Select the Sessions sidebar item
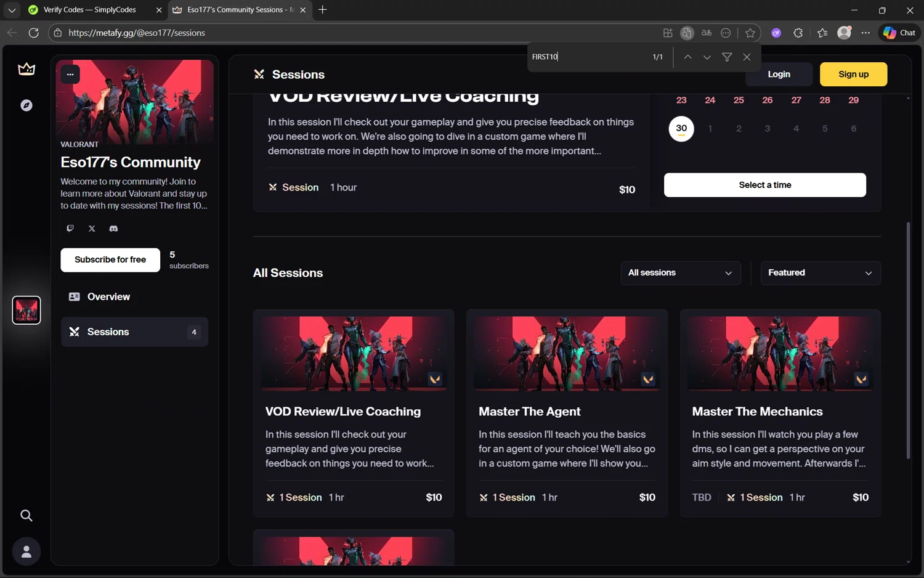 click(x=134, y=332)
